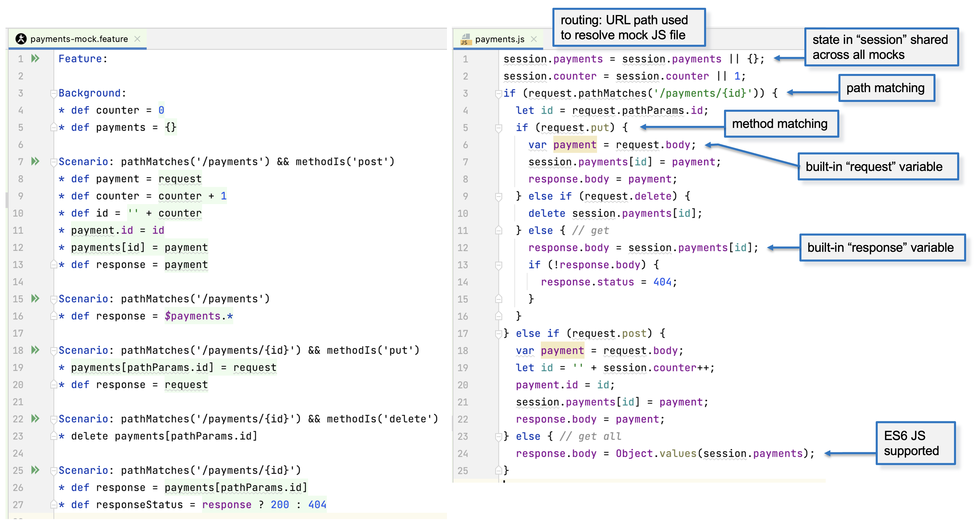Click 'delete payments[pathParams.id]' on line 23

tap(164, 436)
